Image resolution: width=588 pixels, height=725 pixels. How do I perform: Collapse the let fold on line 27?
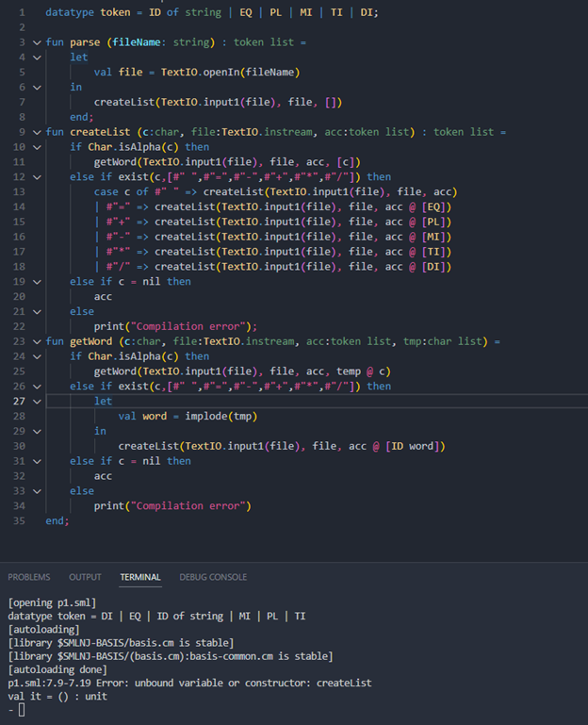[x=37, y=402]
